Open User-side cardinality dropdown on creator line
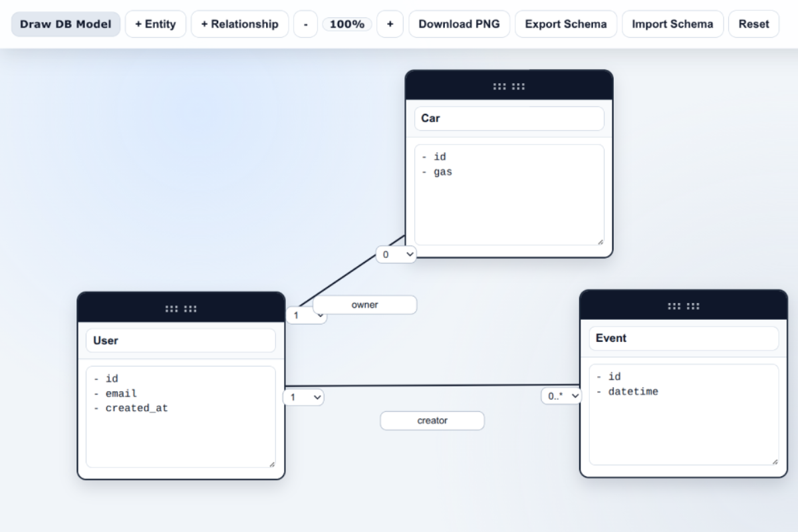Image resolution: width=798 pixels, height=532 pixels. tap(304, 397)
